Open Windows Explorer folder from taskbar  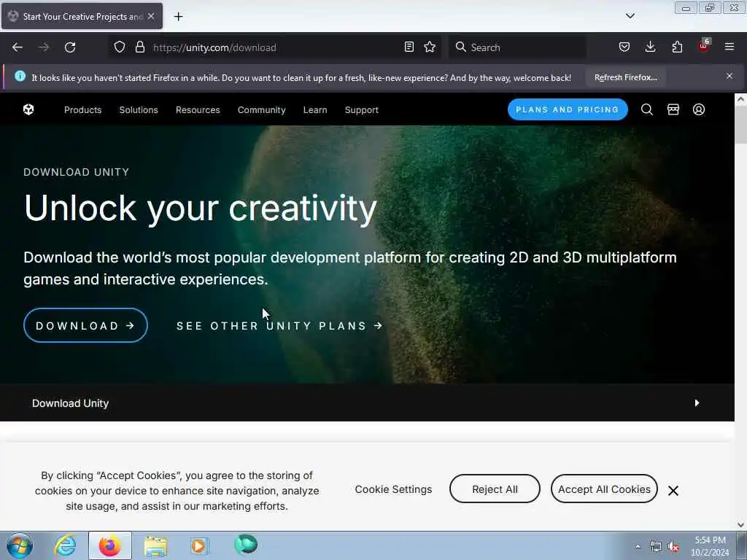point(155,546)
